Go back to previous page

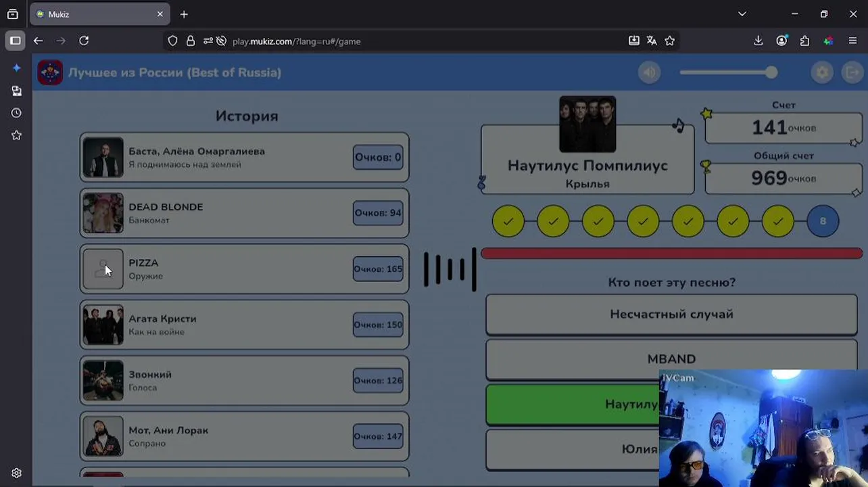point(38,41)
